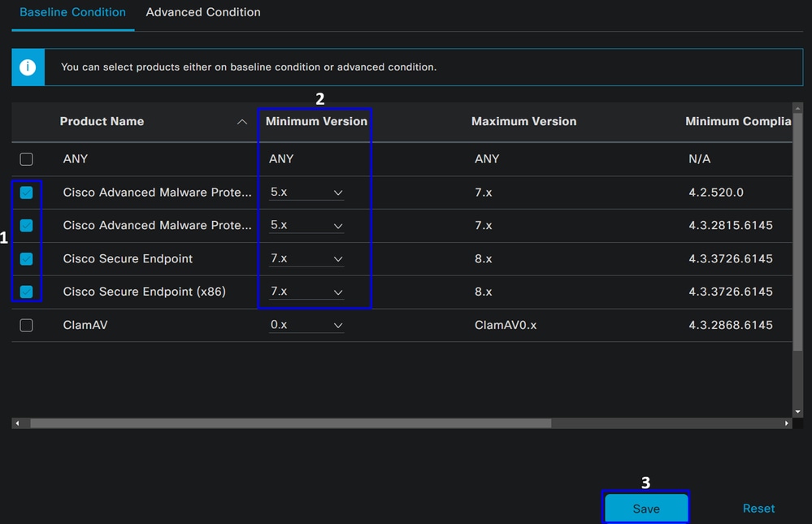The image size is (812, 524).
Task: Click the info icon in the banner
Action: click(x=28, y=67)
